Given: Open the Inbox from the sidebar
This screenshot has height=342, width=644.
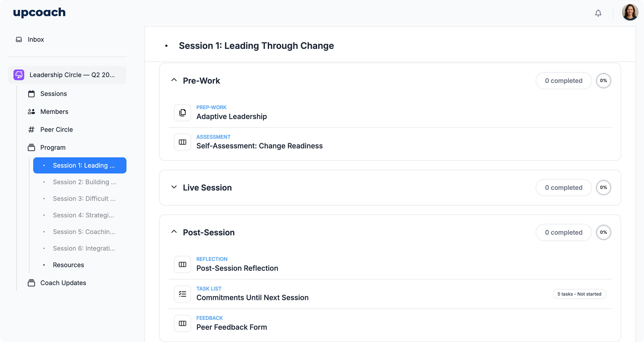Looking at the screenshot, I should (x=36, y=39).
